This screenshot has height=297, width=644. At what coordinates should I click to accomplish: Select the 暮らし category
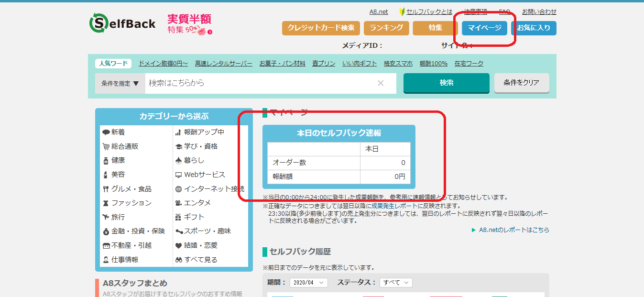tap(190, 160)
